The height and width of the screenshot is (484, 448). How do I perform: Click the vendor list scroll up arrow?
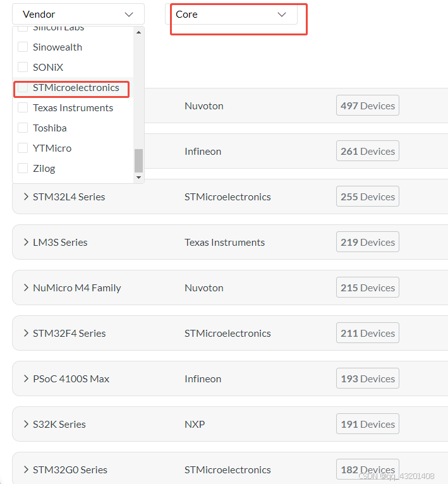point(138,32)
